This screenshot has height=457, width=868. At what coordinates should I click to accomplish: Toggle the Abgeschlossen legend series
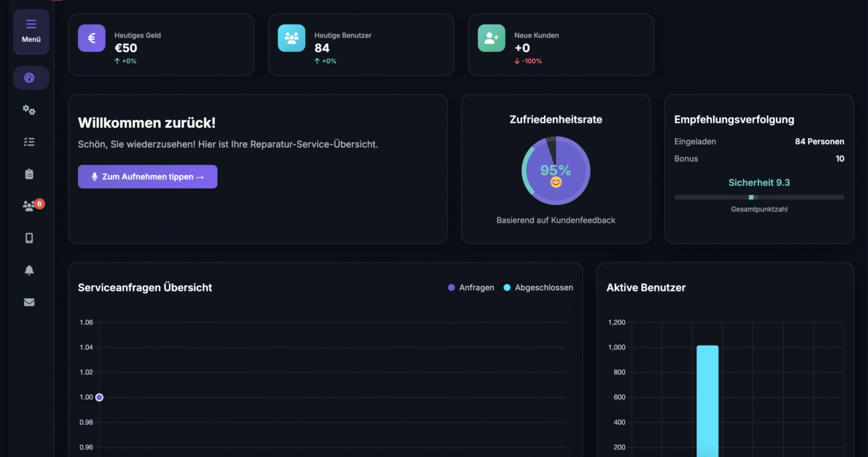(538, 288)
